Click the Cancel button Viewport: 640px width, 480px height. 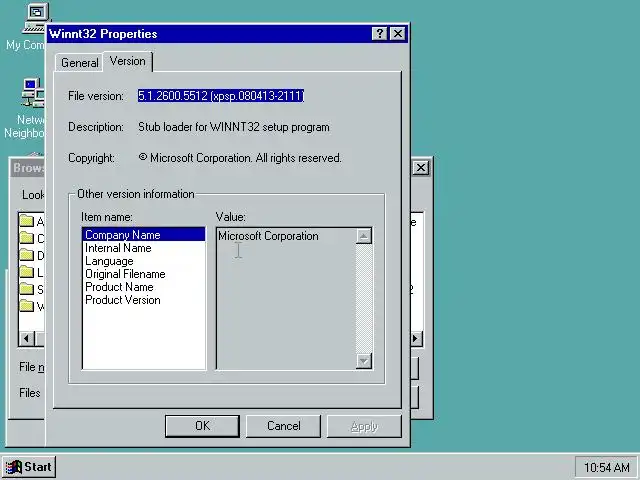pos(283,426)
